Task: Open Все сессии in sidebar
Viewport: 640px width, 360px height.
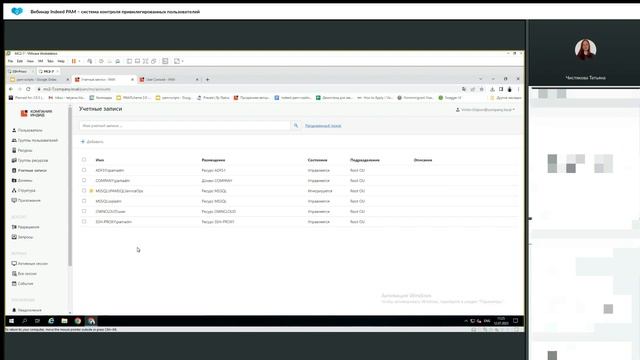Action: 24,273
